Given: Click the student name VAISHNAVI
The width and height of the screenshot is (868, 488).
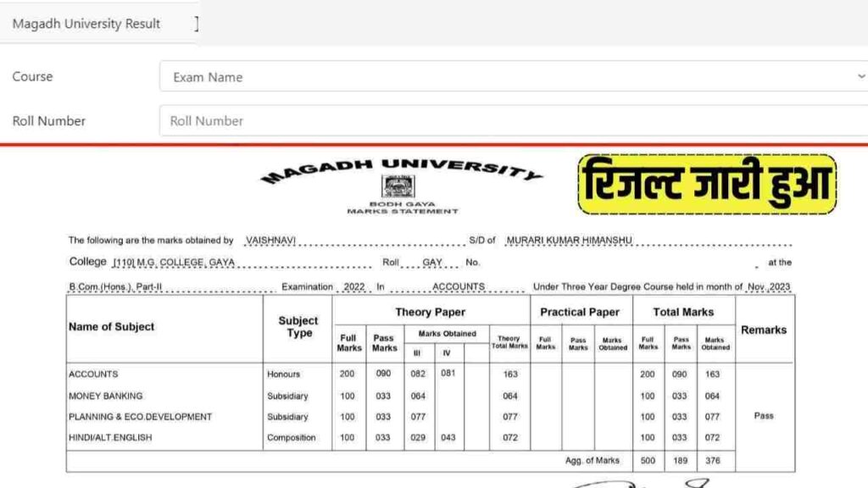Looking at the screenshot, I should 270,241.
